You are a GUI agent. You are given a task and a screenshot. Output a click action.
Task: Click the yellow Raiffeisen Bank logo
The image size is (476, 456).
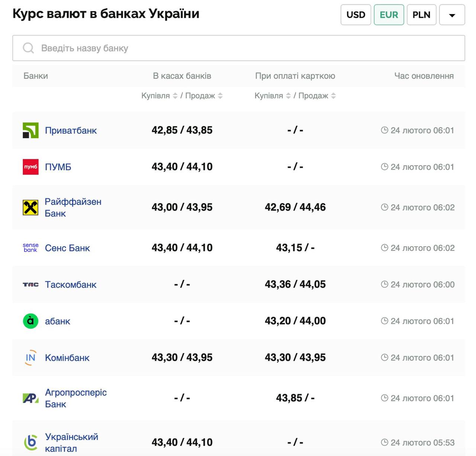click(x=30, y=207)
